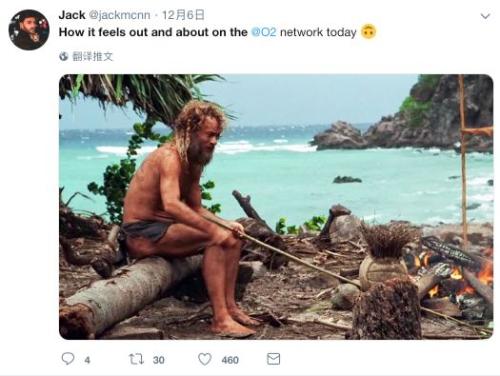The image size is (500, 376).
Task: Click the retweet count 30
Action: 159,360
